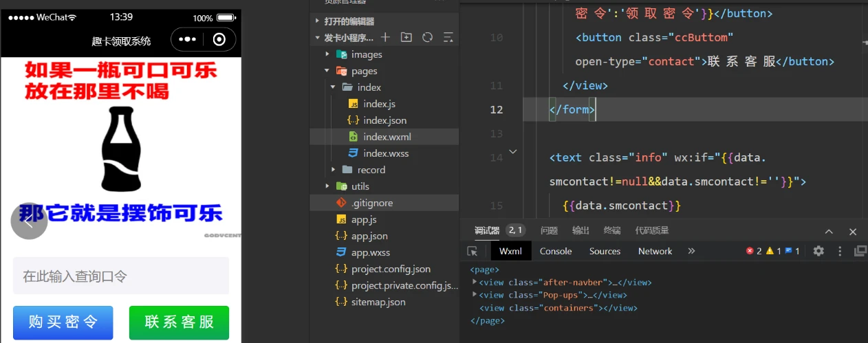868x343 pixels.
Task: Activate the element inspector picker
Action: pos(473,251)
